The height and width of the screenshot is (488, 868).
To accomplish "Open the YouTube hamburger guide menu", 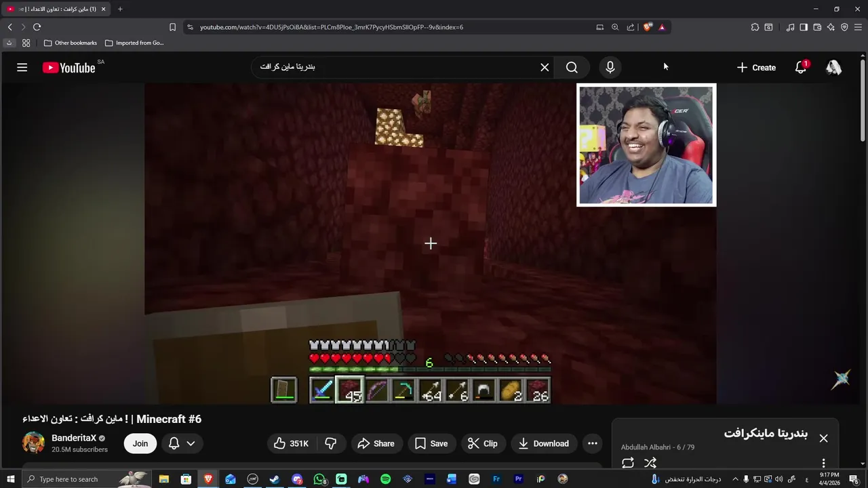I will tap(22, 67).
